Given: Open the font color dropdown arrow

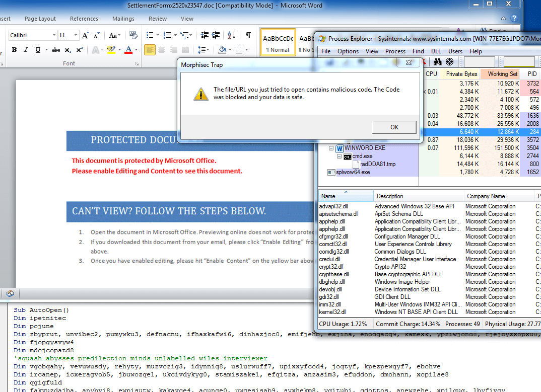Looking at the screenshot, I should (x=137, y=50).
